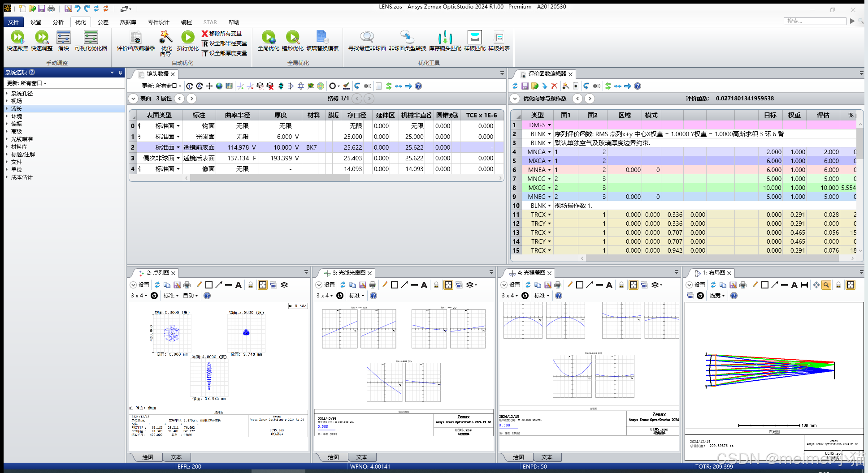The height and width of the screenshot is (473, 868).
Task: Click 设全部半径变量
Action: [x=225, y=43]
